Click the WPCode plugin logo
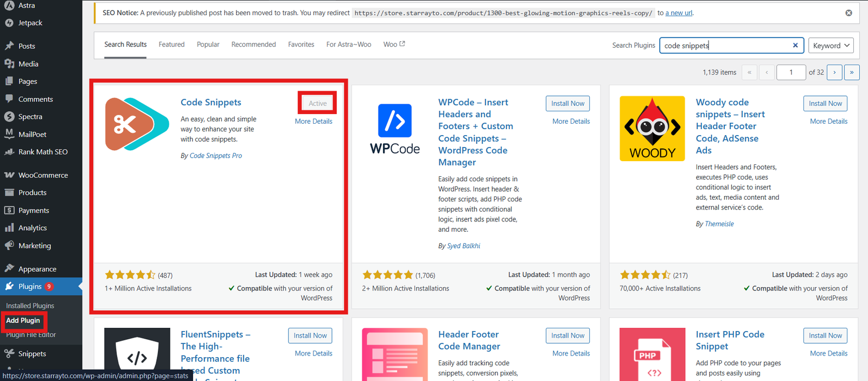 coord(395,129)
